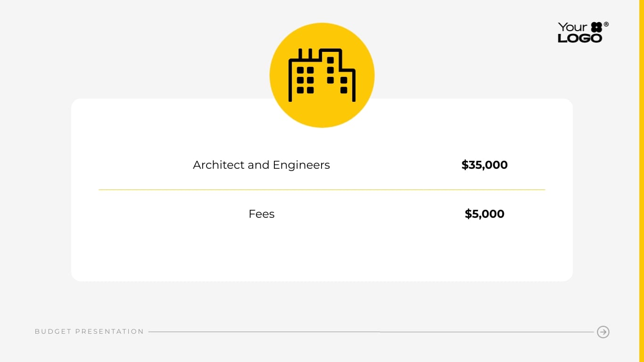
Task: Click the left building's window grid
Action: [x=305, y=80]
